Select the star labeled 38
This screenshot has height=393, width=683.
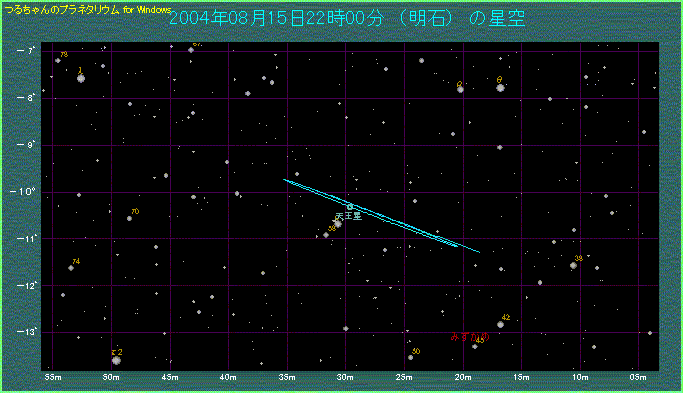pos(573,265)
